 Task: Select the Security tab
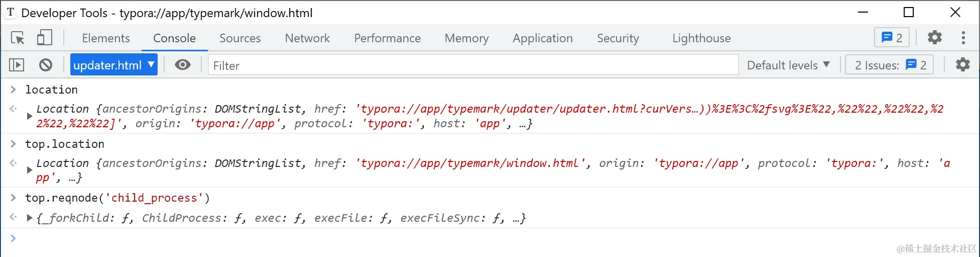(618, 38)
